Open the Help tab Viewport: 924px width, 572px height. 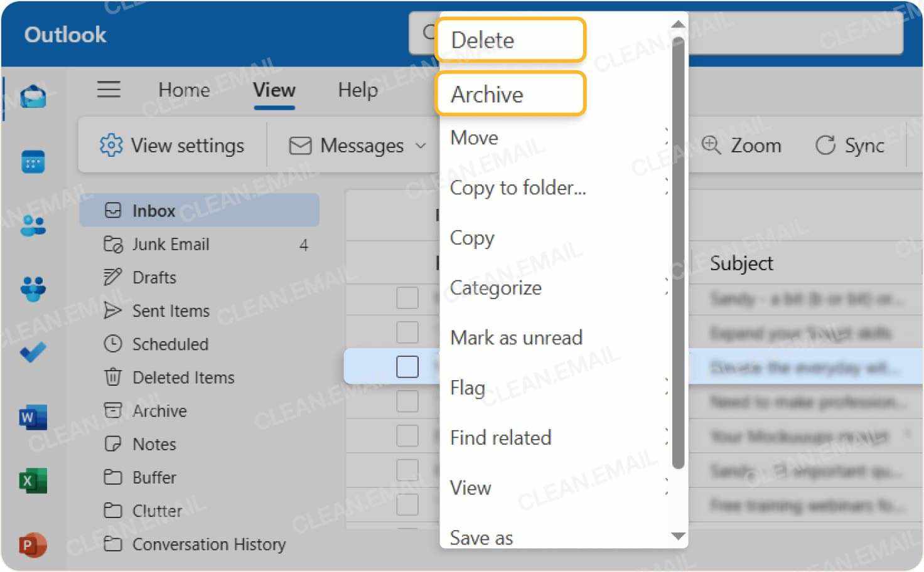pyautogui.click(x=357, y=90)
